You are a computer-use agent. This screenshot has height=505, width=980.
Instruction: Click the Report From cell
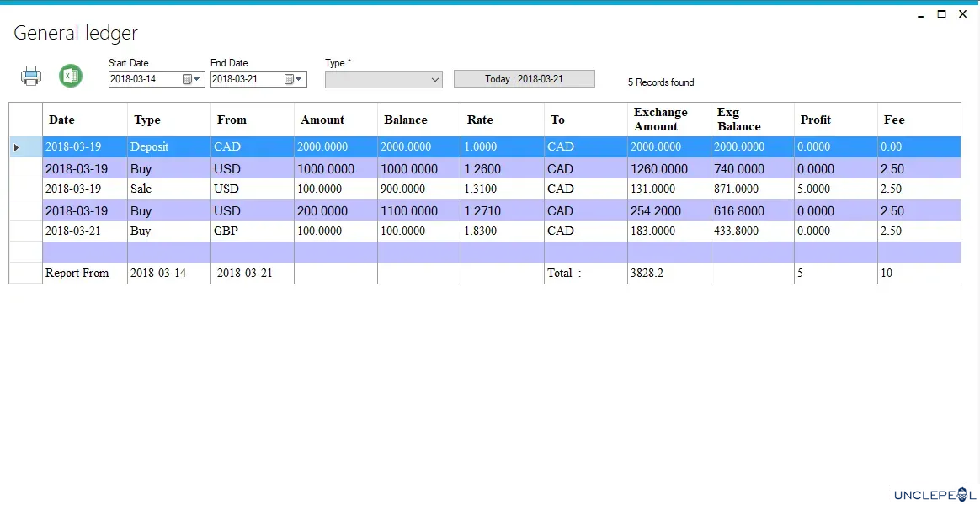tap(85, 274)
